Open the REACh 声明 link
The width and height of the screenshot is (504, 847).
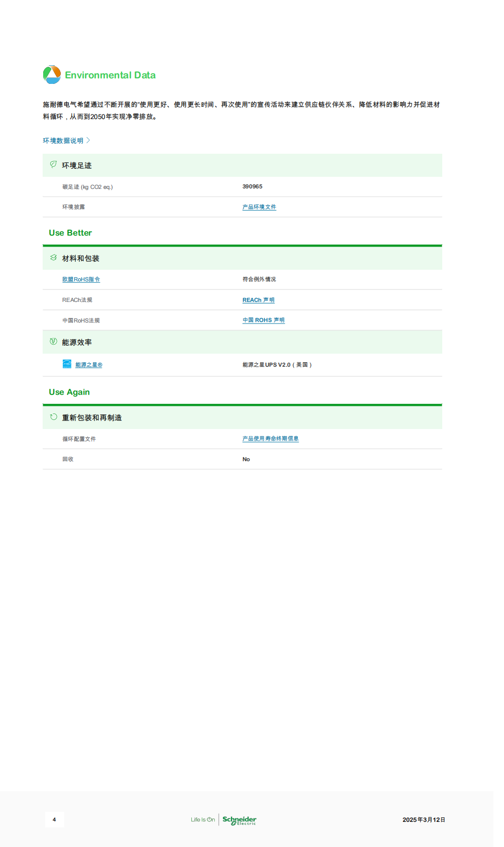click(259, 300)
